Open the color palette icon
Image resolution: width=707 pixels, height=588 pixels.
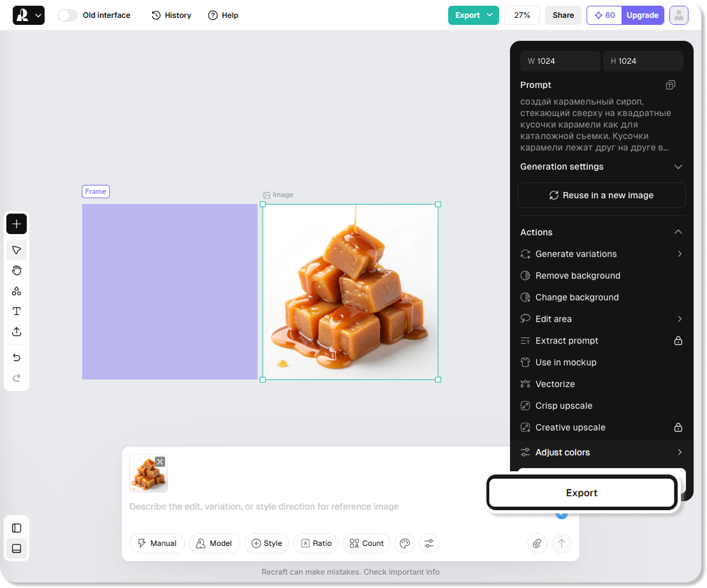coord(404,543)
